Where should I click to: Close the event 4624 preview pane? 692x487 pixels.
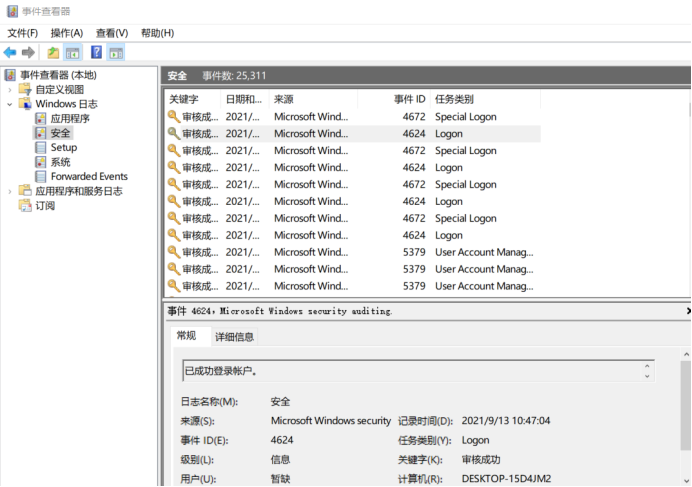pyautogui.click(x=688, y=311)
